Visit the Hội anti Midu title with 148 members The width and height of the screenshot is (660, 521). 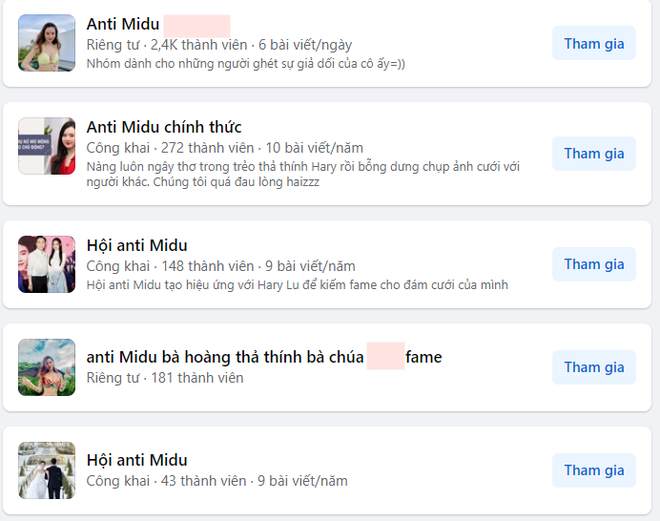click(137, 245)
